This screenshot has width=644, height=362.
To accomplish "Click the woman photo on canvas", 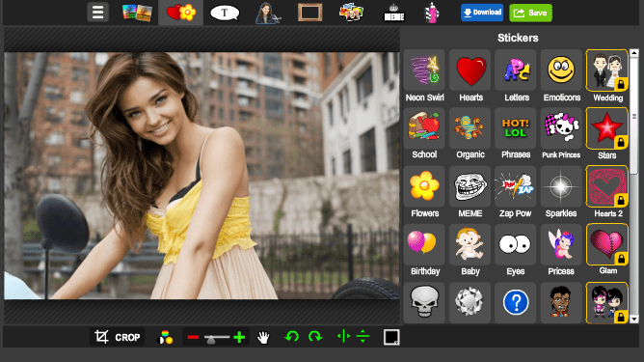I will 201,176.
